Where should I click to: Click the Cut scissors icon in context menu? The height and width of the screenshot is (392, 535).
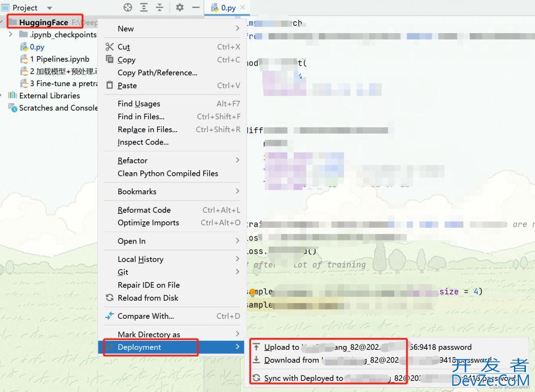[110, 47]
